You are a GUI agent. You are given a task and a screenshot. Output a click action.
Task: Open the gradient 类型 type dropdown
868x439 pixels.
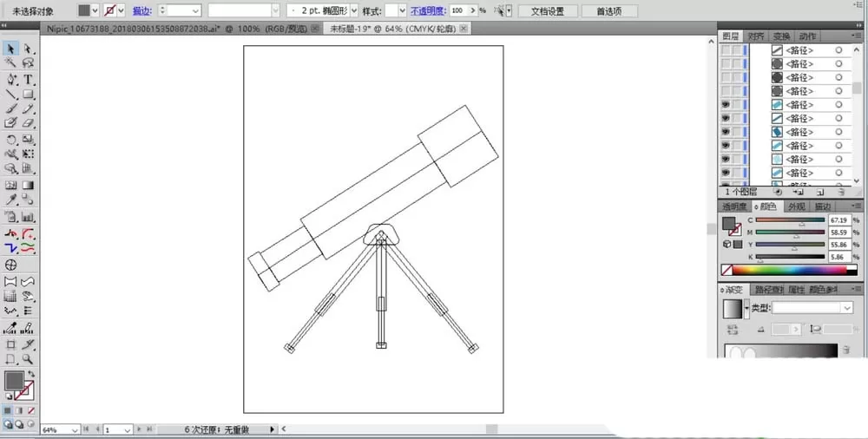coord(847,308)
